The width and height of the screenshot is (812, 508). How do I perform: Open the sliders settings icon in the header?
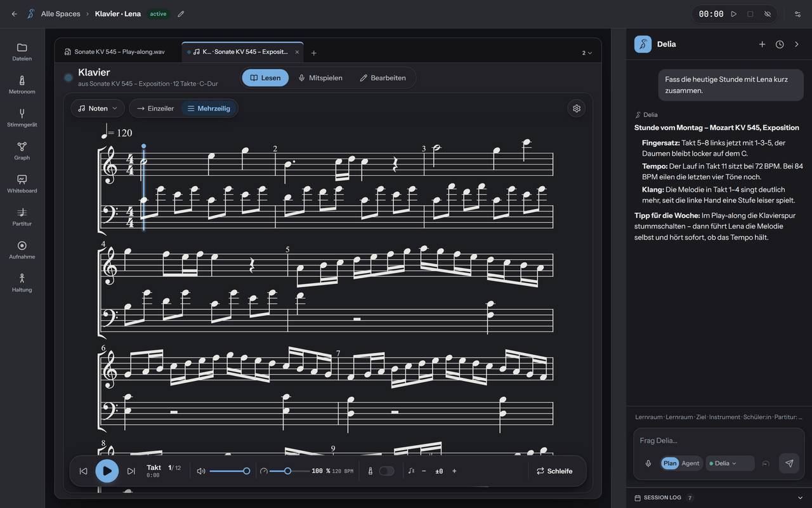click(x=797, y=14)
